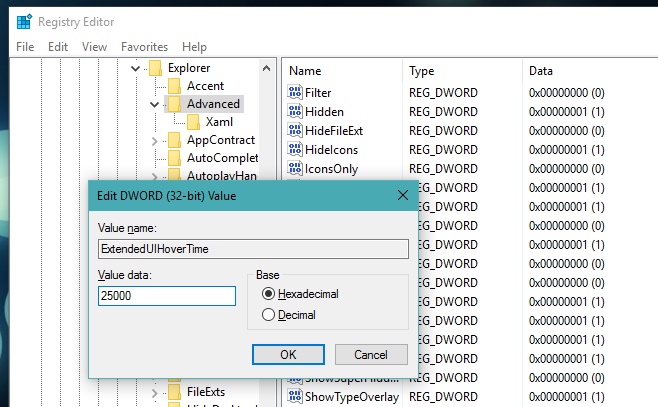Click the HideIcons DWORD value icon
Image resolution: width=658 pixels, height=407 pixels.
tap(295, 149)
